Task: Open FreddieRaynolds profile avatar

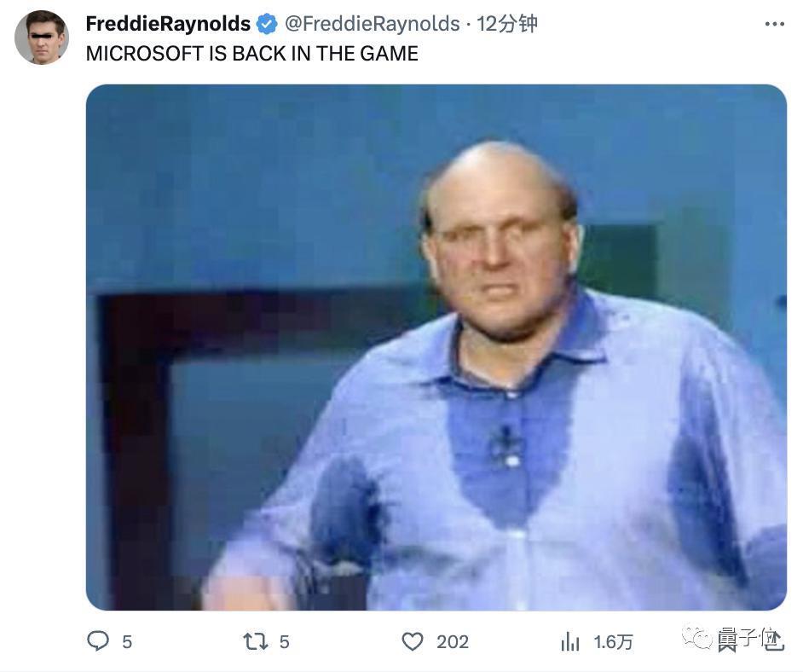Action: tap(41, 37)
